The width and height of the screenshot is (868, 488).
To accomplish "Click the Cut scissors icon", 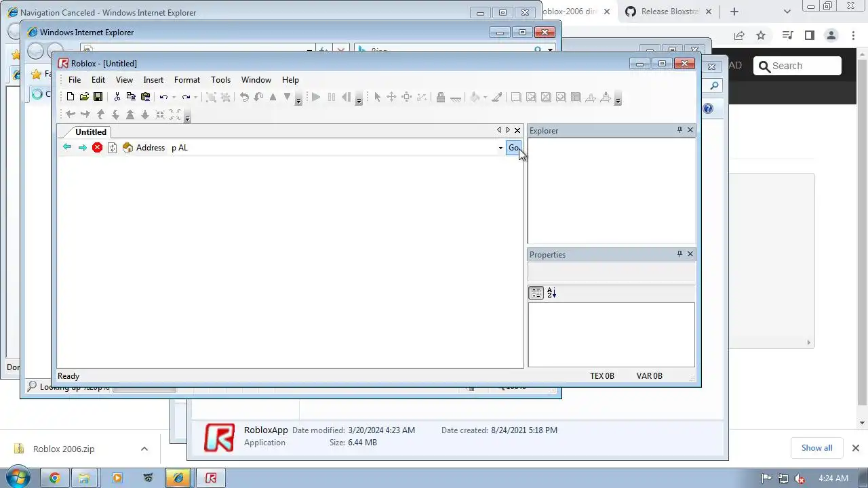I will pyautogui.click(x=117, y=97).
